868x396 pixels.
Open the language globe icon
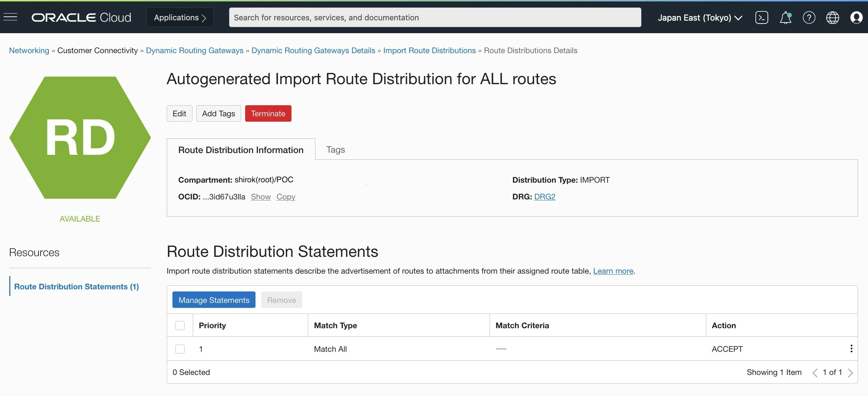(832, 17)
